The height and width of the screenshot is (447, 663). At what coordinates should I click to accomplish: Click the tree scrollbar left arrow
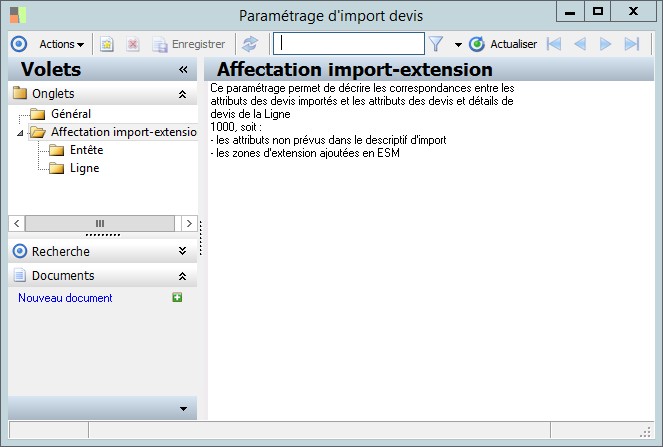coord(16,223)
